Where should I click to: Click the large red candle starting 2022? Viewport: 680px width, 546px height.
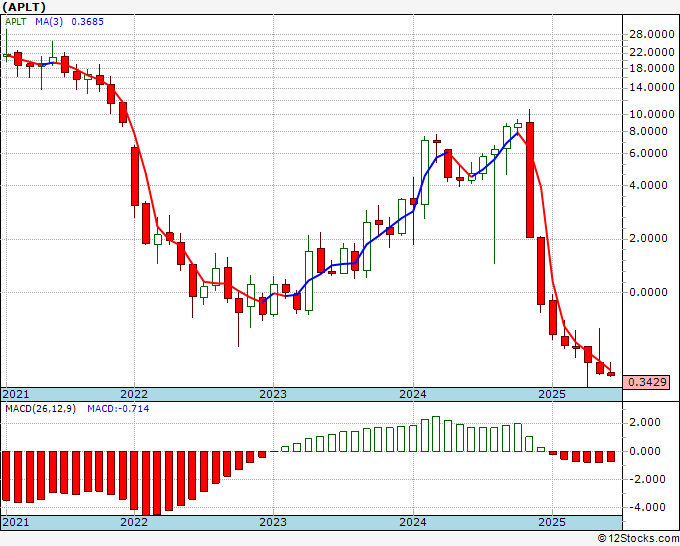click(x=135, y=177)
